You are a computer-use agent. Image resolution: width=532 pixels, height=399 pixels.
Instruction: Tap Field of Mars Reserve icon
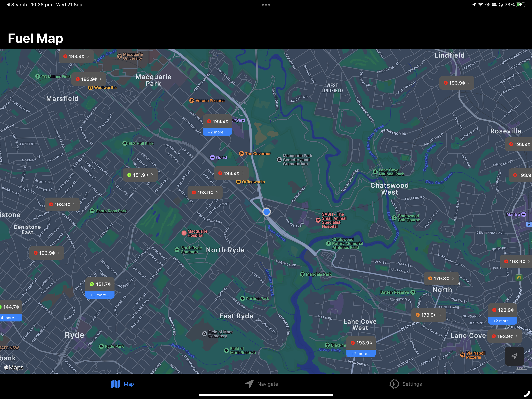click(226, 350)
